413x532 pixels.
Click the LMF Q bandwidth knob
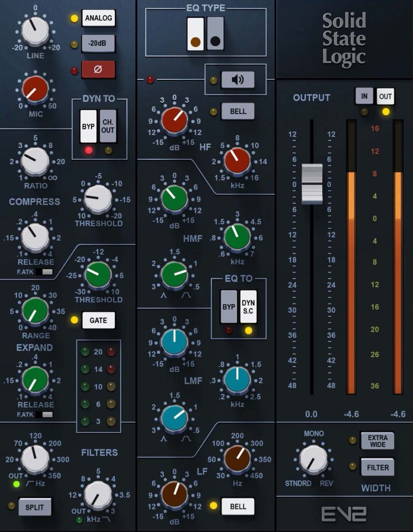[x=174, y=418]
